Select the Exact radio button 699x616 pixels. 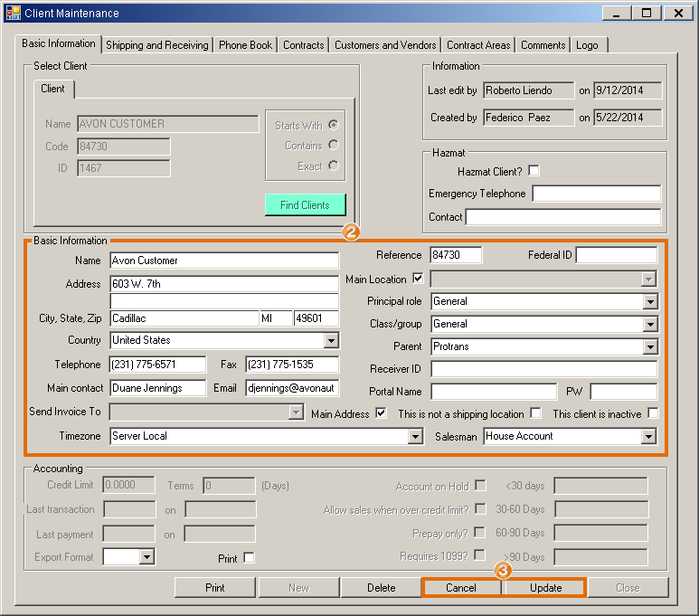pyautogui.click(x=333, y=166)
